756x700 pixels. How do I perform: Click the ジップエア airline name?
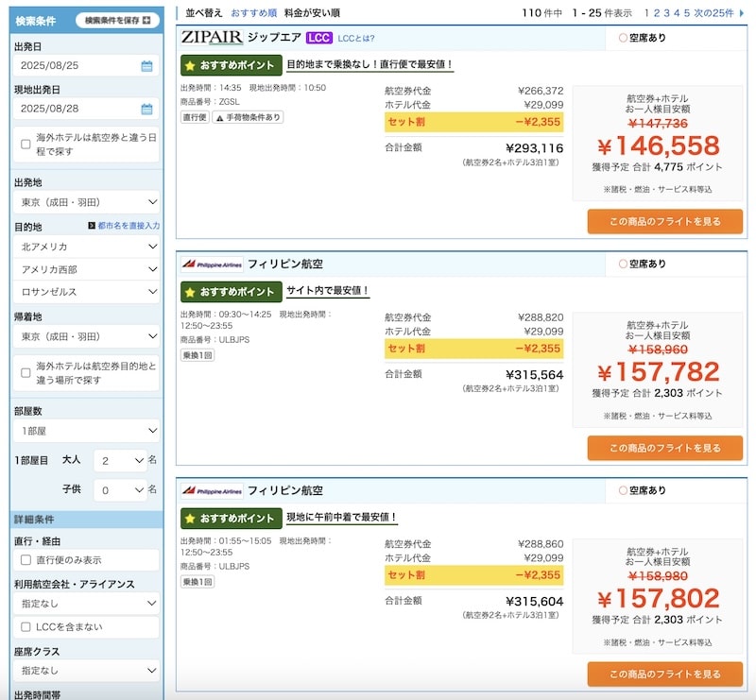click(x=274, y=38)
